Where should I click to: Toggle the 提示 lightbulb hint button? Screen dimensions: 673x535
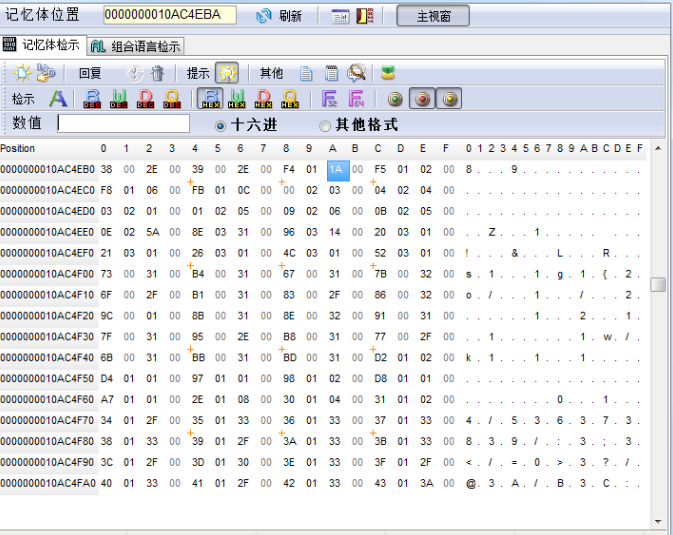pos(227,73)
